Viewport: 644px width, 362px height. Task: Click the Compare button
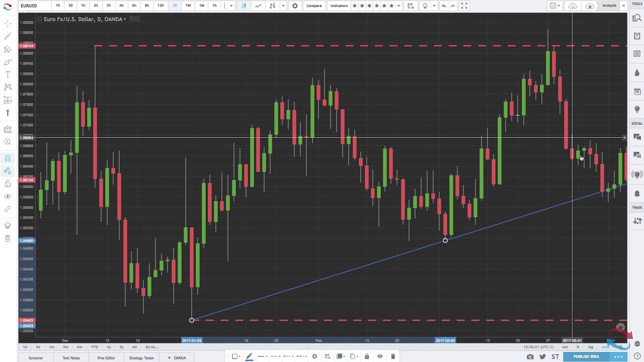point(314,6)
